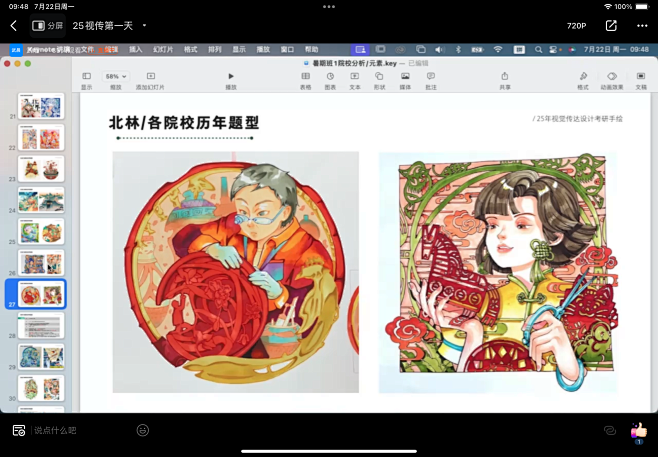
Task: Select slide 27 thumbnail
Action: [x=41, y=294]
